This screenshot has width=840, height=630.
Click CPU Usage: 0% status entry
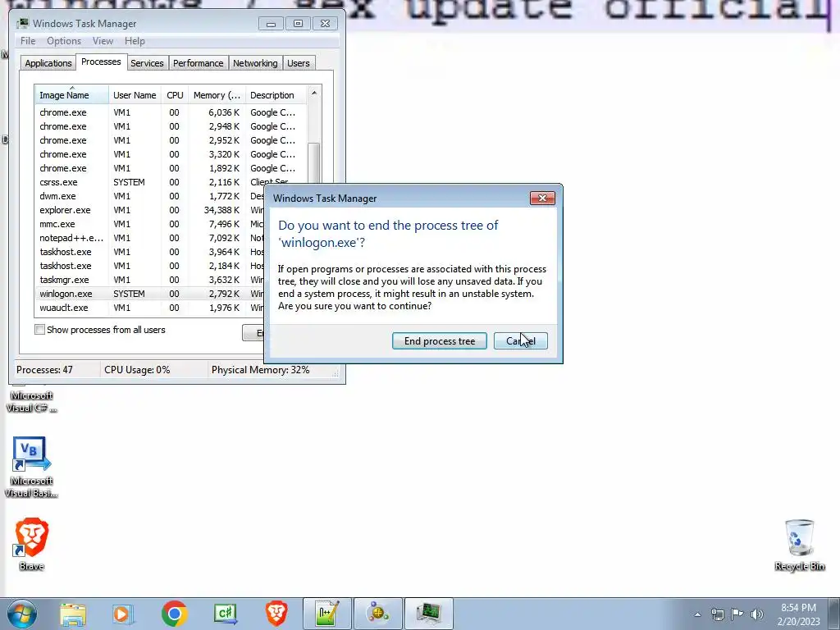point(137,370)
